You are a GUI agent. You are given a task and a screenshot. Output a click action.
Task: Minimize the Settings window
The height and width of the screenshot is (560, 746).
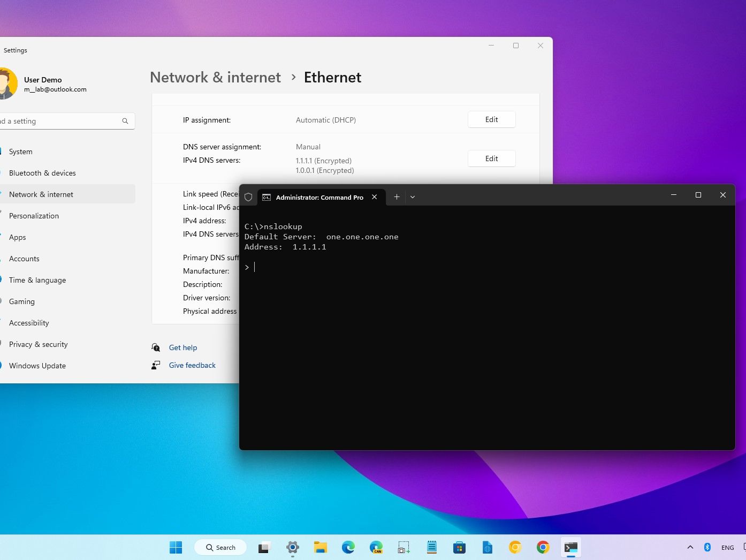pyautogui.click(x=491, y=46)
